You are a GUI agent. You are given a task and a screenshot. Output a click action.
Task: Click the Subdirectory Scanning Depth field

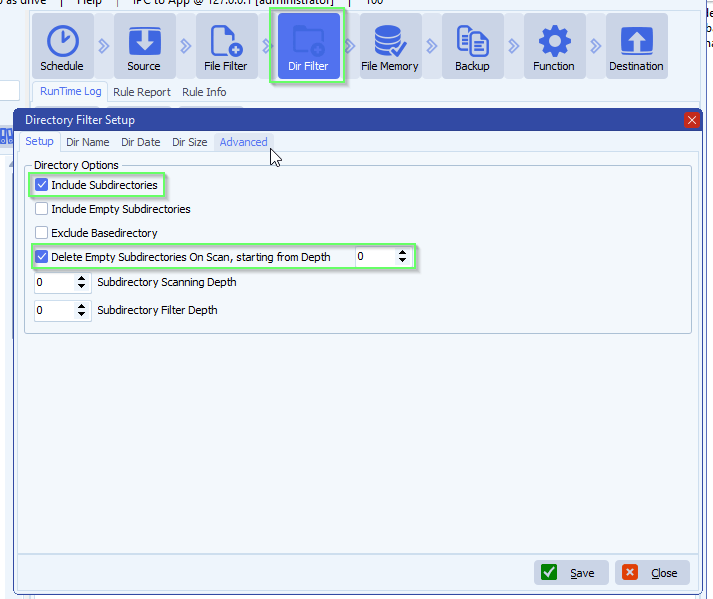point(54,282)
